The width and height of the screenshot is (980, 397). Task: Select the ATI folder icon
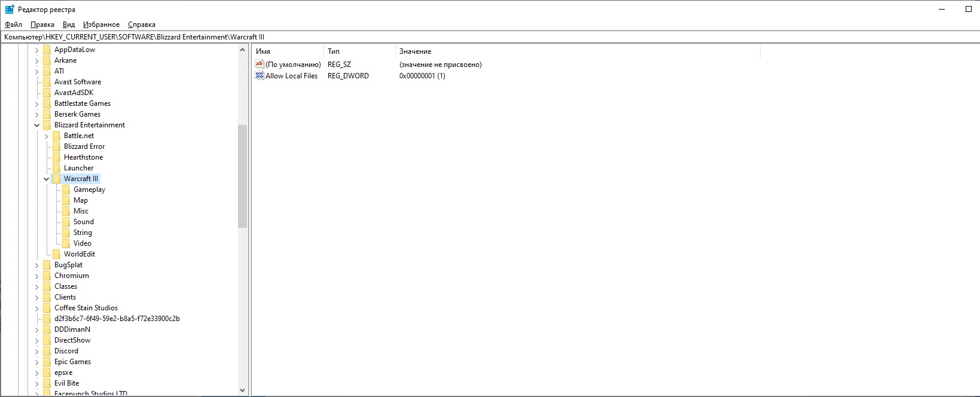pos(47,71)
